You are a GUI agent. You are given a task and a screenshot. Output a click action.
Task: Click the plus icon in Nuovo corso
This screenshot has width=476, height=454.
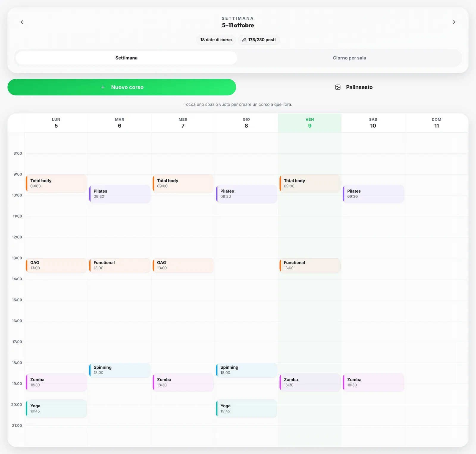(103, 87)
